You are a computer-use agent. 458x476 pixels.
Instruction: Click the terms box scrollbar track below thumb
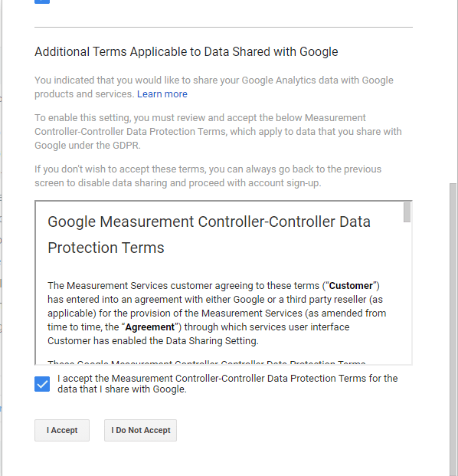tap(407, 293)
